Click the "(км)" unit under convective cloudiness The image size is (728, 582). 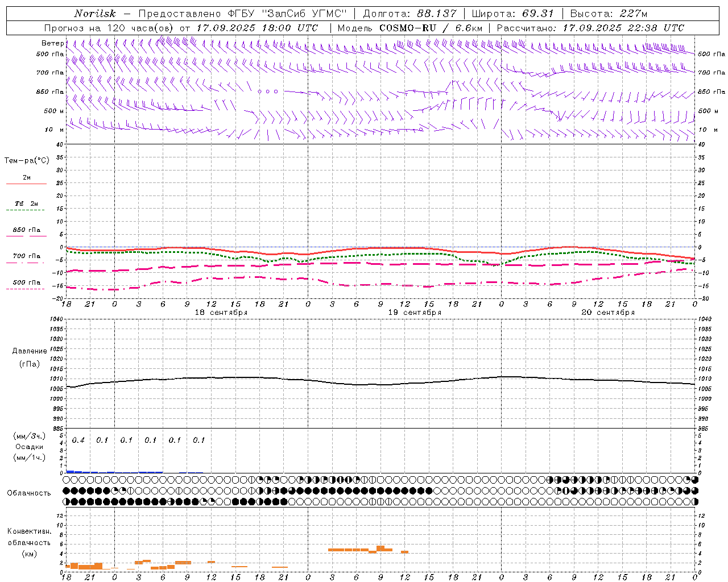[29, 554]
